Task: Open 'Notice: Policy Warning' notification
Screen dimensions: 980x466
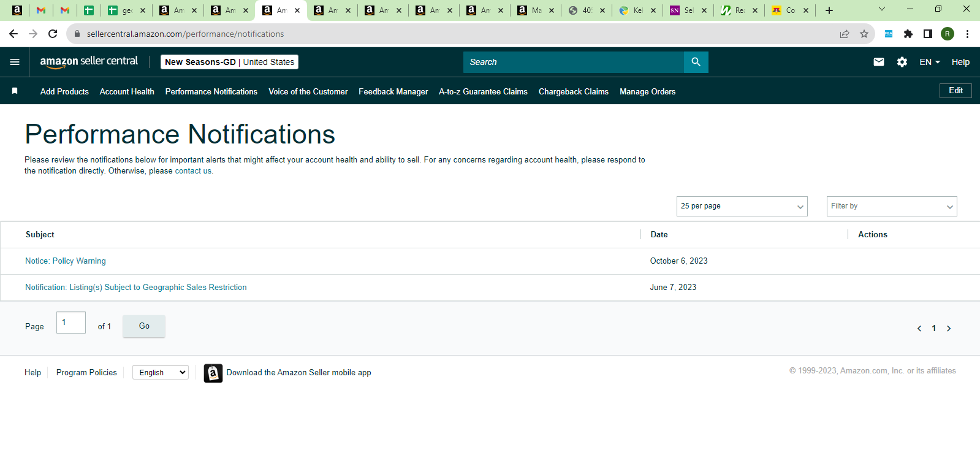Action: coord(66,261)
